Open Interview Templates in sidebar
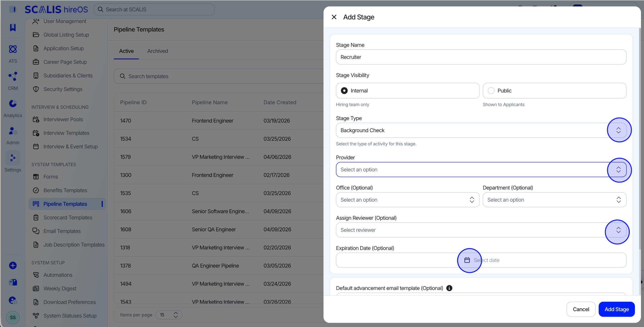 tap(66, 133)
